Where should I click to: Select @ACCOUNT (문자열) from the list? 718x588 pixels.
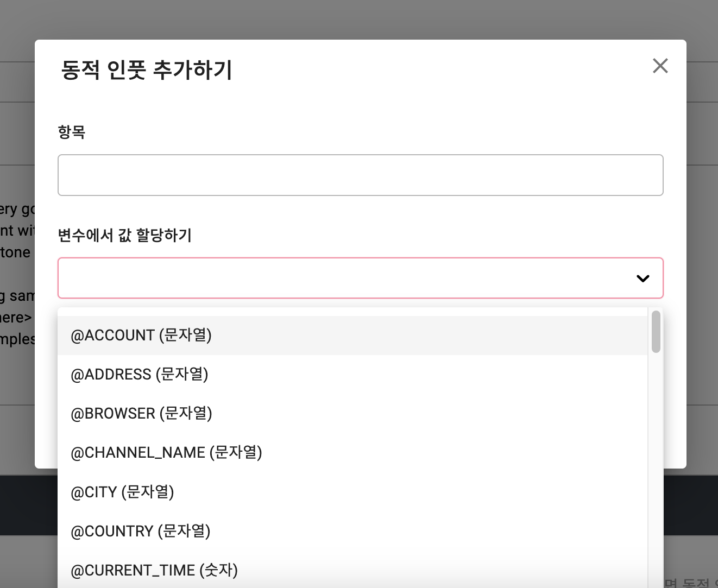[x=141, y=336]
